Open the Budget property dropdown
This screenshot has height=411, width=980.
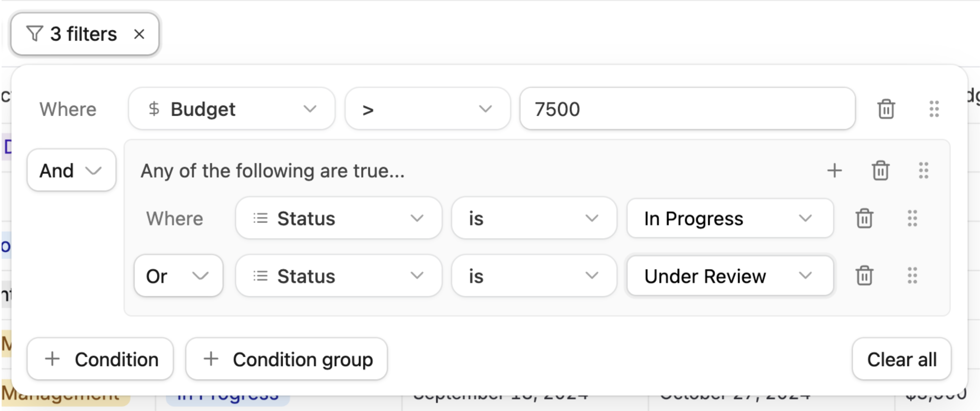click(x=232, y=109)
